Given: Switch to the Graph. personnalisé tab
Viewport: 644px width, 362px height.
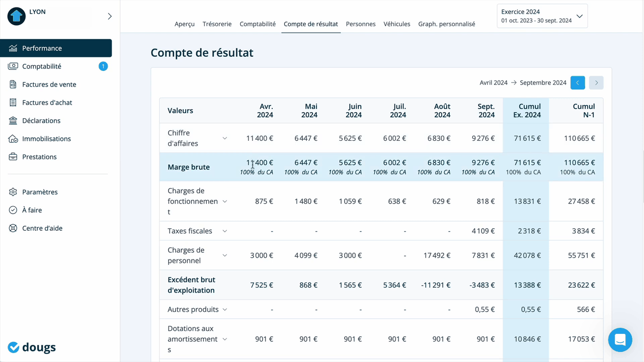Looking at the screenshot, I should click(x=447, y=24).
